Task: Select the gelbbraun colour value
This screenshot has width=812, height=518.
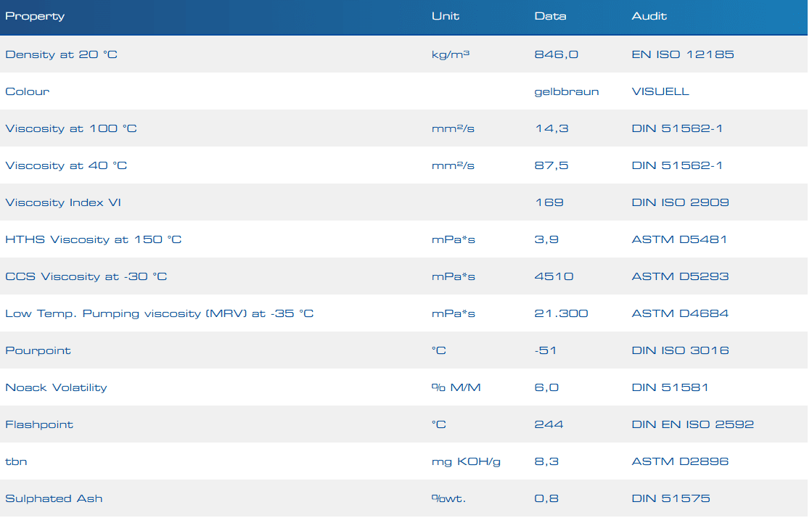Action: pyautogui.click(x=566, y=91)
